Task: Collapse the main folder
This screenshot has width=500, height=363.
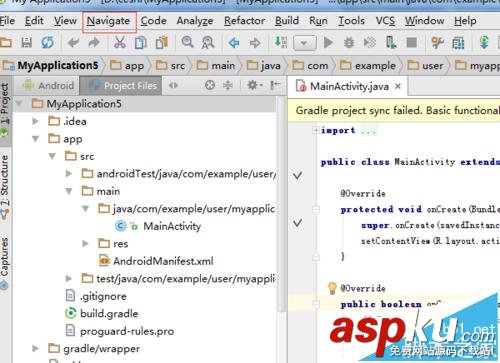Action: click(x=69, y=191)
